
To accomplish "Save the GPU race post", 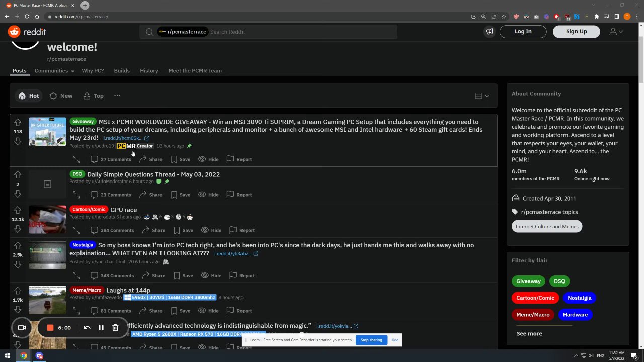I will [x=183, y=230].
